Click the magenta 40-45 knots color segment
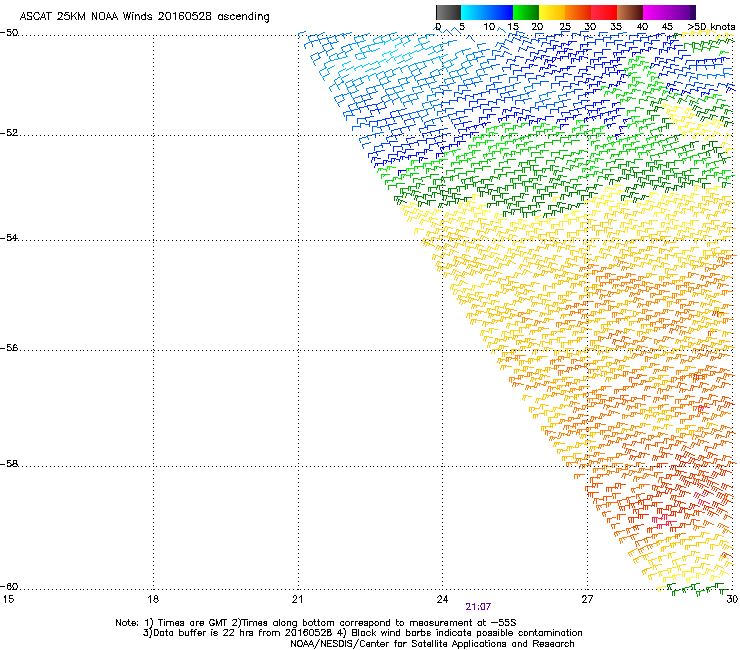This screenshot has height=650, width=740. (x=656, y=12)
